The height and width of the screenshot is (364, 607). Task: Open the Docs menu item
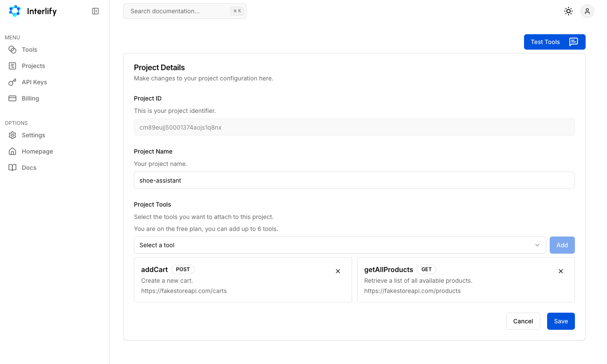29,168
